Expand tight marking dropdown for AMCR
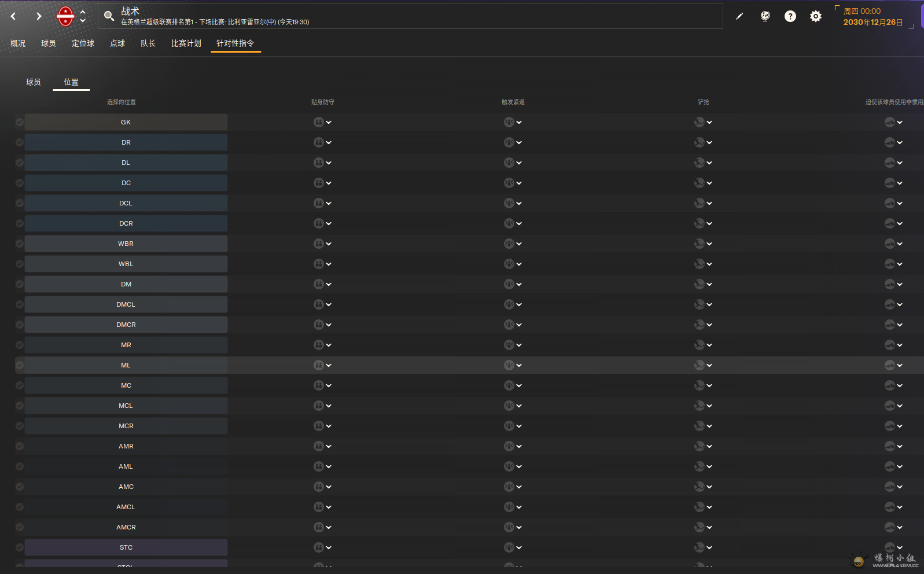The image size is (924, 574). 329,527
